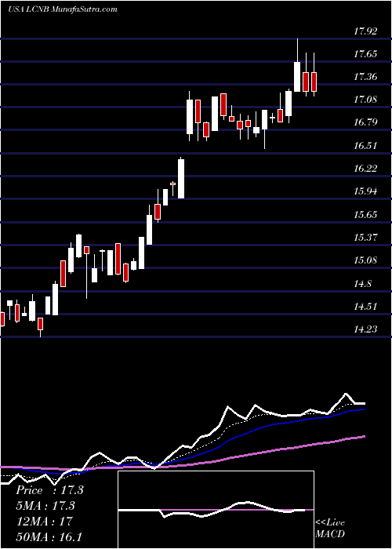Click the 'Price : 17.3' readout
Screen dimensions: 392x549
[49, 490]
